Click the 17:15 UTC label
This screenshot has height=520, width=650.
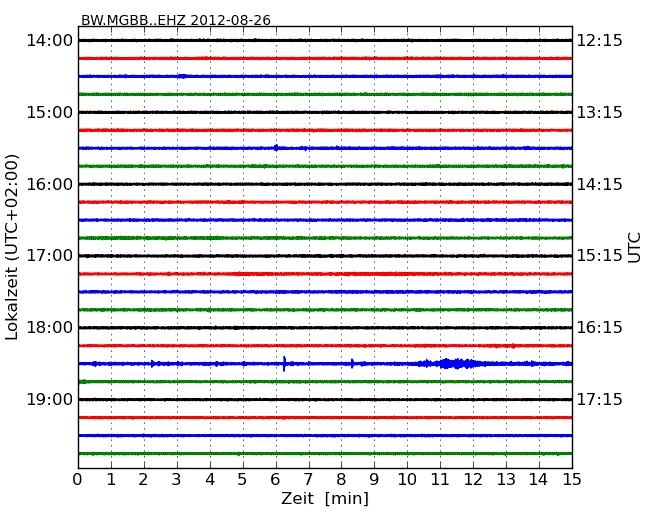[x=600, y=399]
